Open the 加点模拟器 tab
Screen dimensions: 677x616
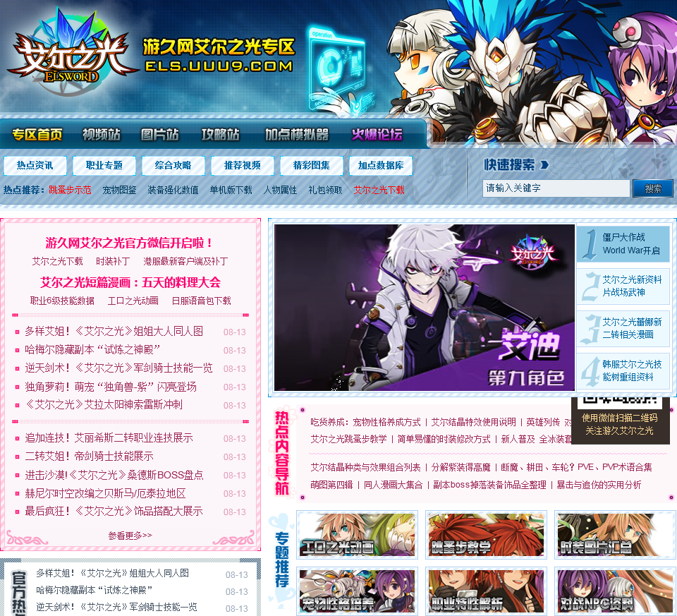pos(297,134)
